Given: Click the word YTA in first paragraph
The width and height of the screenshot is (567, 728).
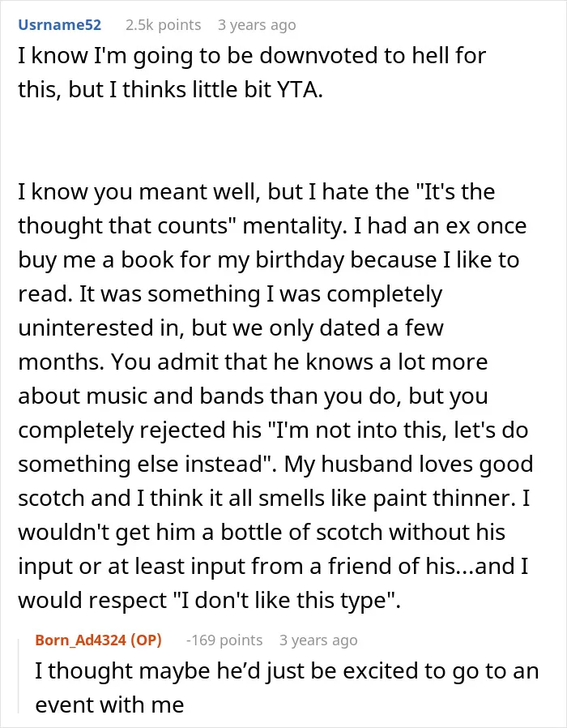Looking at the screenshot, I should click(x=299, y=90).
